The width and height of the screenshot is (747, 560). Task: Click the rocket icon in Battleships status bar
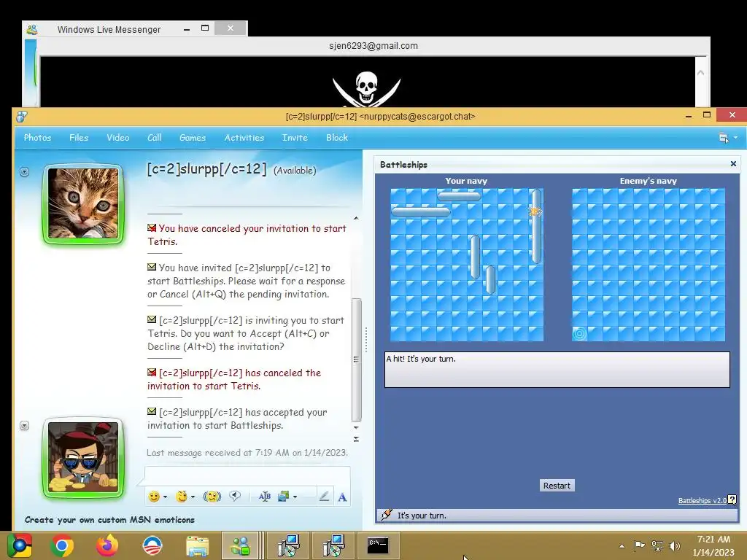pos(387,515)
